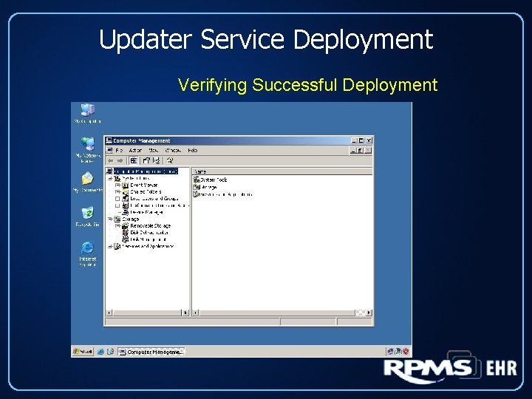Viewport: 532px width, 399px height.
Task: Open the My Computer desktop icon
Action: 87,113
